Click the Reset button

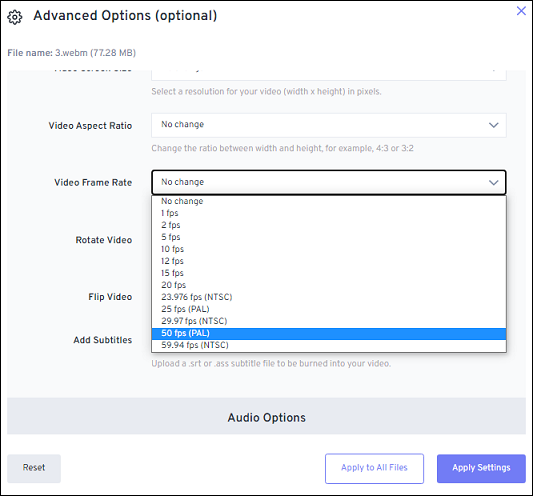point(34,468)
